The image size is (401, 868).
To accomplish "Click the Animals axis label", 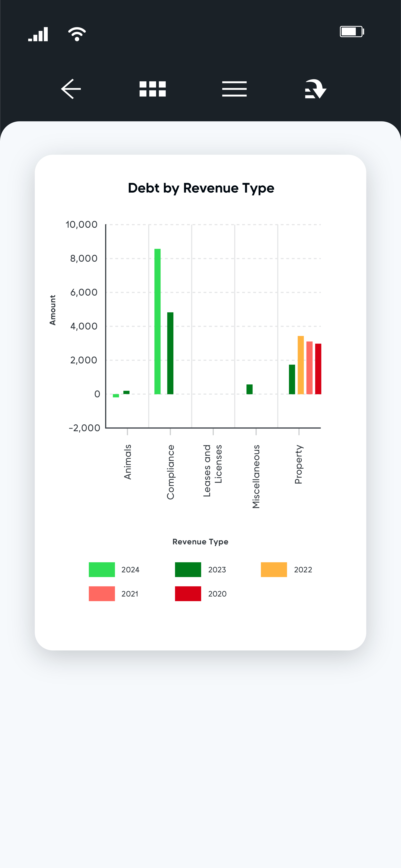I will 127,462.
